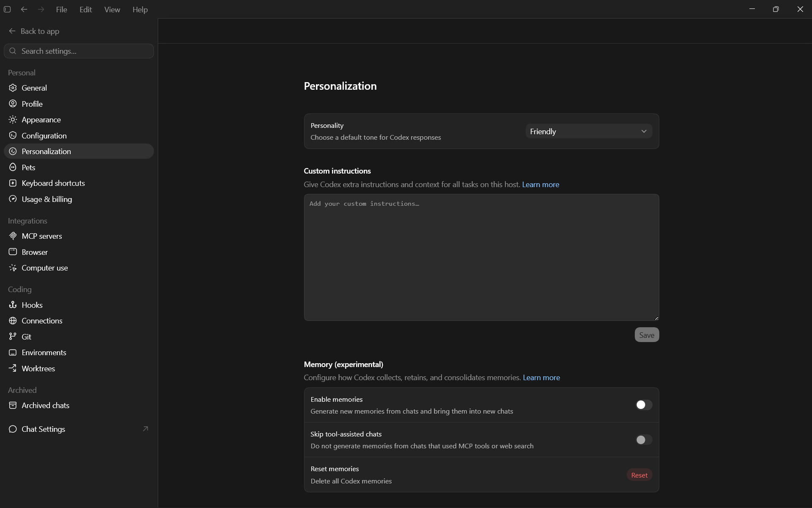Click the search magnifier icon

coord(13,51)
